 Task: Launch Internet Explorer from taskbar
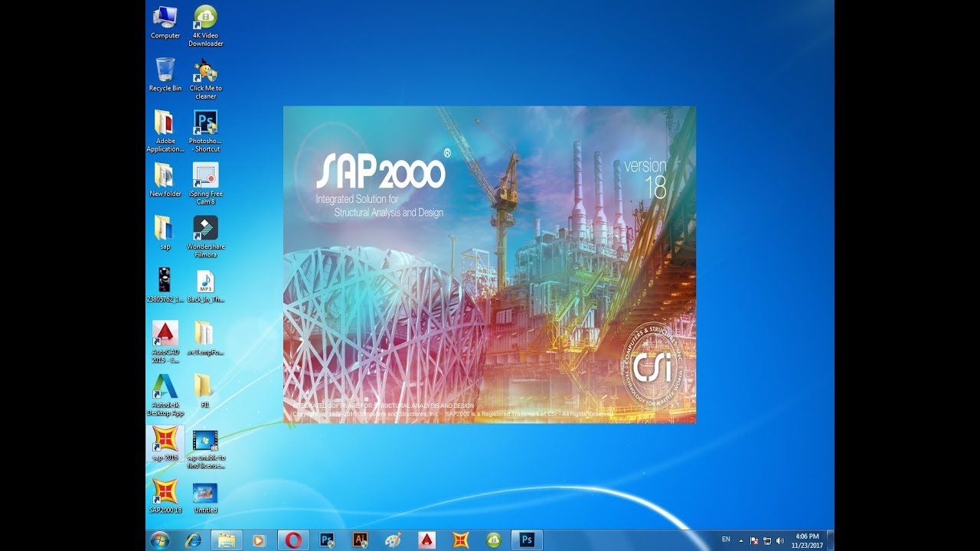pyautogui.click(x=193, y=540)
